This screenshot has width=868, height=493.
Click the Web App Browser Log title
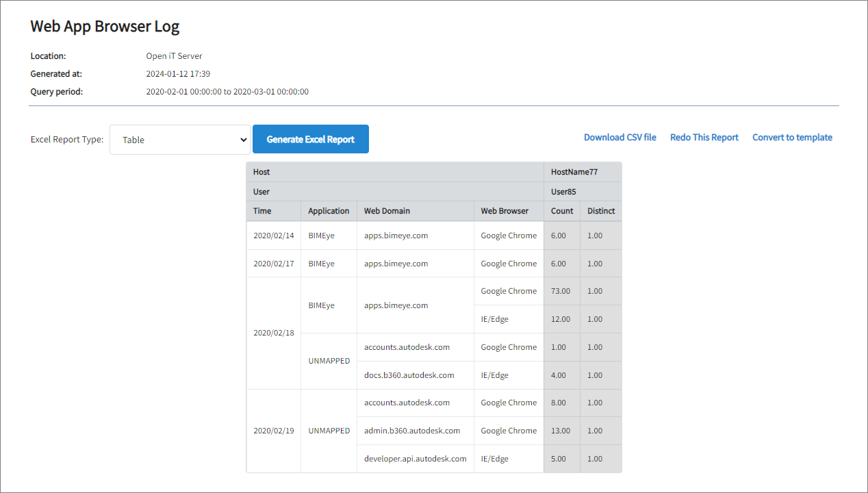tap(104, 26)
